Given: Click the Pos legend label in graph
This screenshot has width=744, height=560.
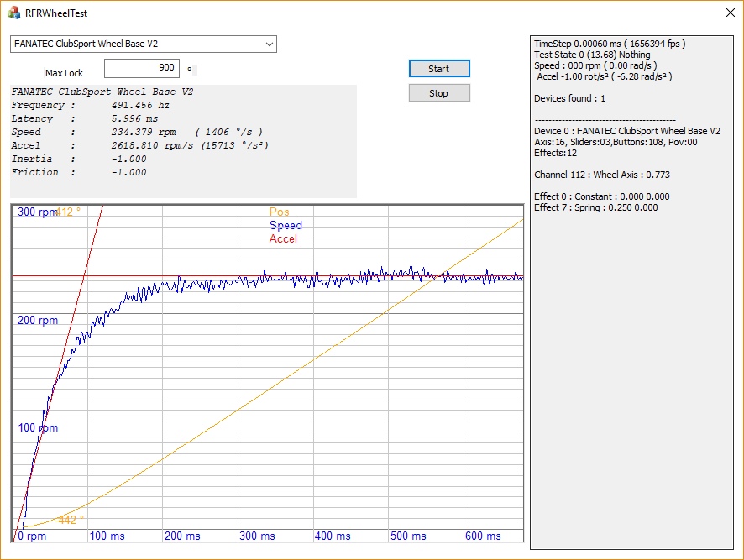Looking at the screenshot, I should tap(279, 212).
